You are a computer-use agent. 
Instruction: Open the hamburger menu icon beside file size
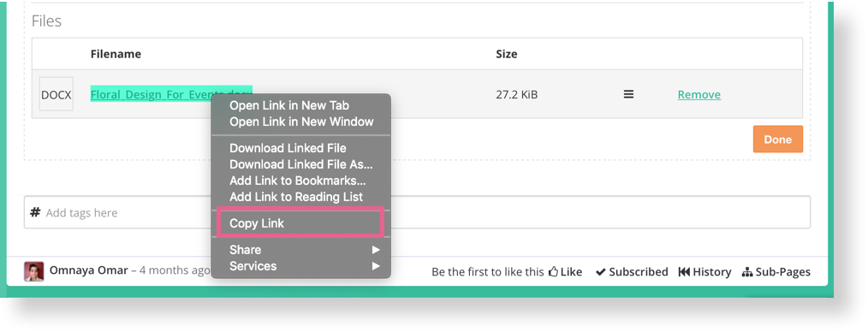629,95
